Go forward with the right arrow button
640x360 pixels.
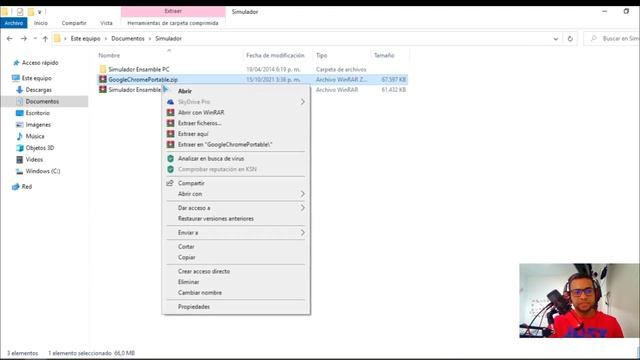point(24,38)
